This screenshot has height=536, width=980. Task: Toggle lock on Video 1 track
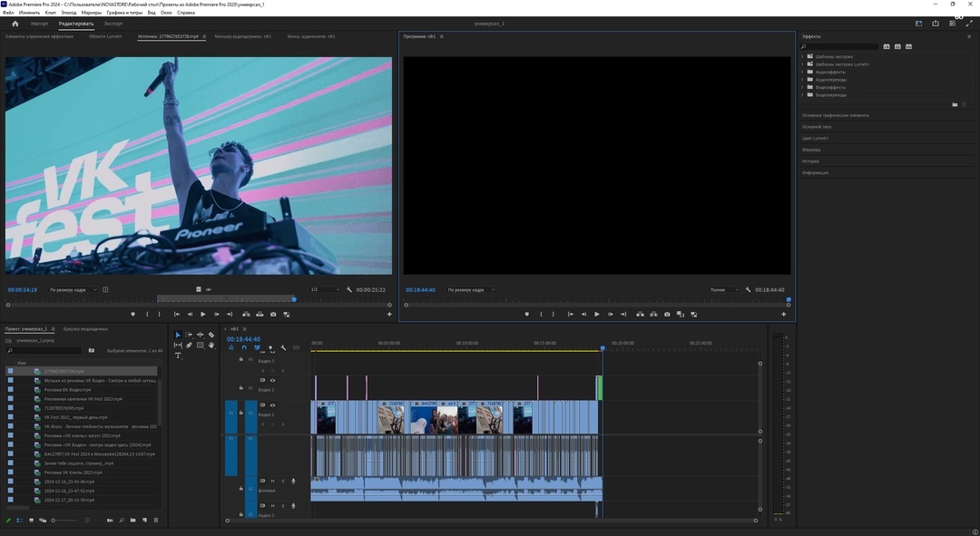coord(241,413)
